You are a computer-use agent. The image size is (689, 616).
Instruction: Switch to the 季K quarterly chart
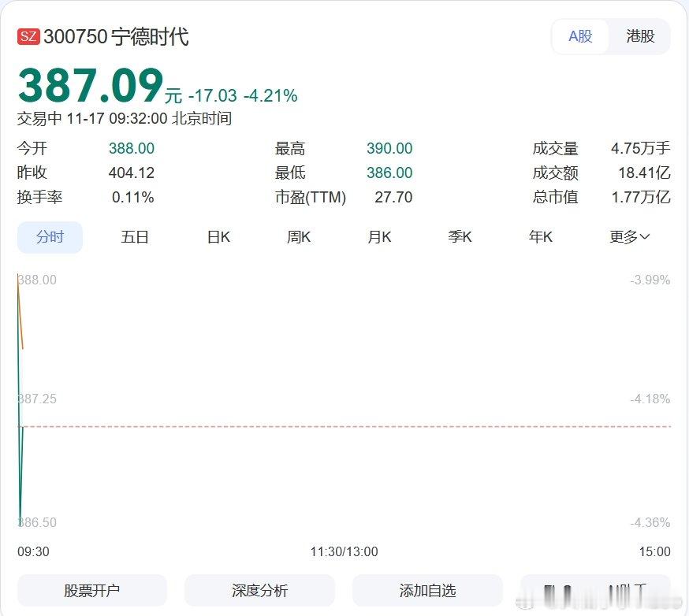click(x=460, y=236)
